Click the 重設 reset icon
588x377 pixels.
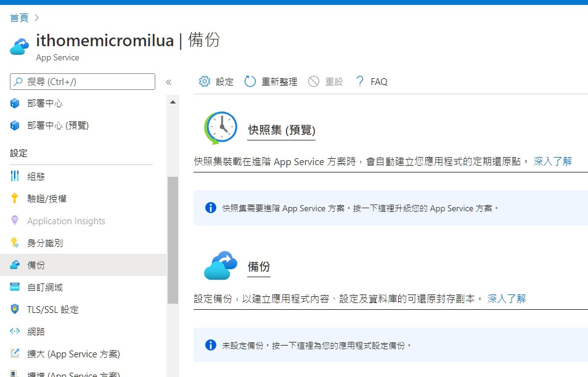click(x=314, y=81)
